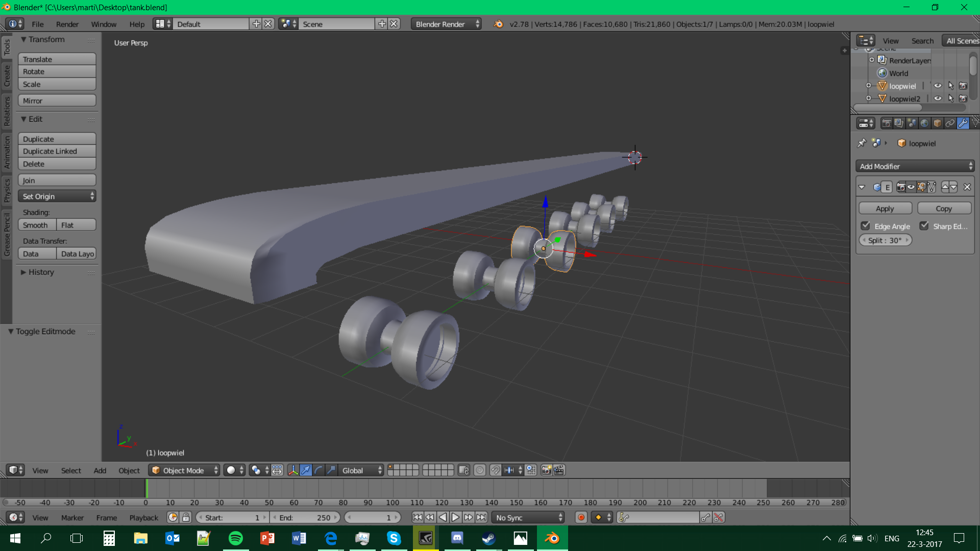Open the Render menu
Image resolution: width=980 pixels, height=551 pixels.
point(67,24)
